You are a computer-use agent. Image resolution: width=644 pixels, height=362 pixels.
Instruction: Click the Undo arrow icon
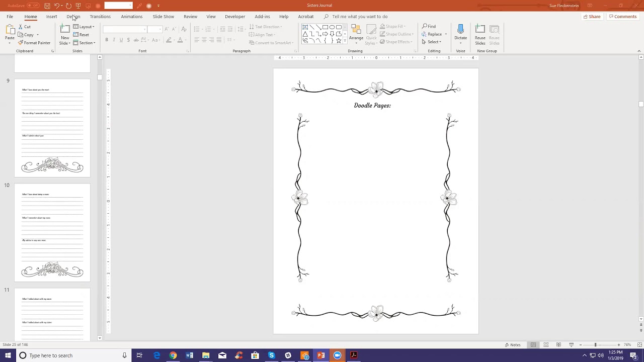tap(56, 6)
